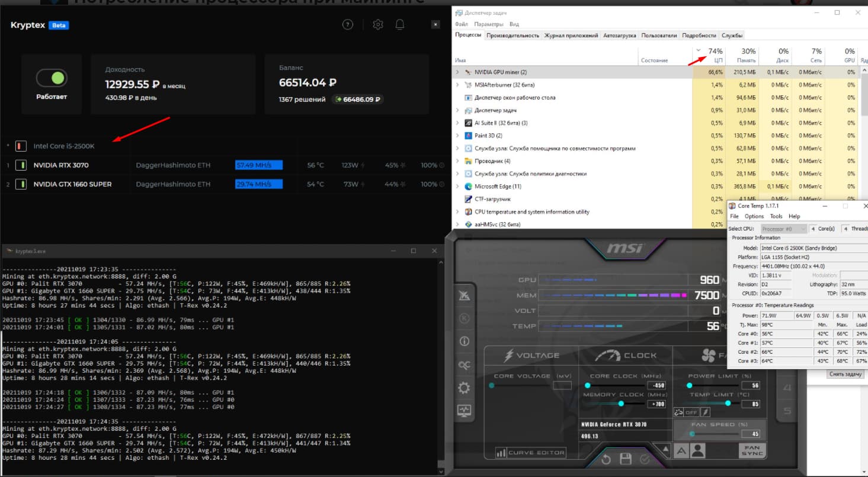Toggle NVIDIA GTX 1660 SUPER device indicator

pos(20,184)
